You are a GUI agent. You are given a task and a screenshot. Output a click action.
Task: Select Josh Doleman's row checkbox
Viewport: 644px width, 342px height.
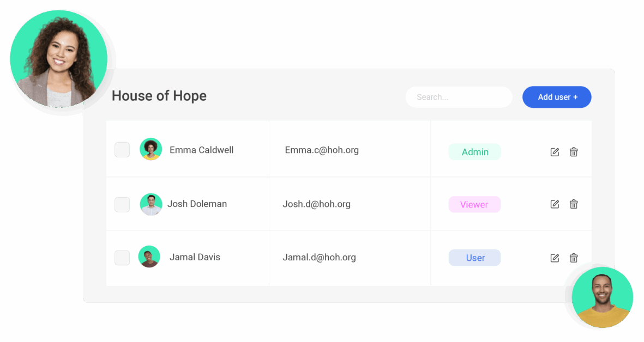coord(122,205)
